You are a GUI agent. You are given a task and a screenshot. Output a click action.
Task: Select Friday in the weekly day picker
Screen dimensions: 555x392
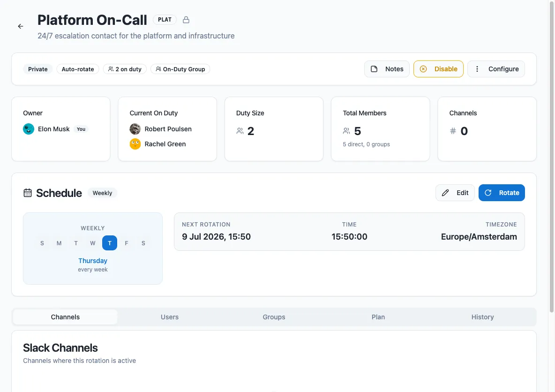click(127, 243)
